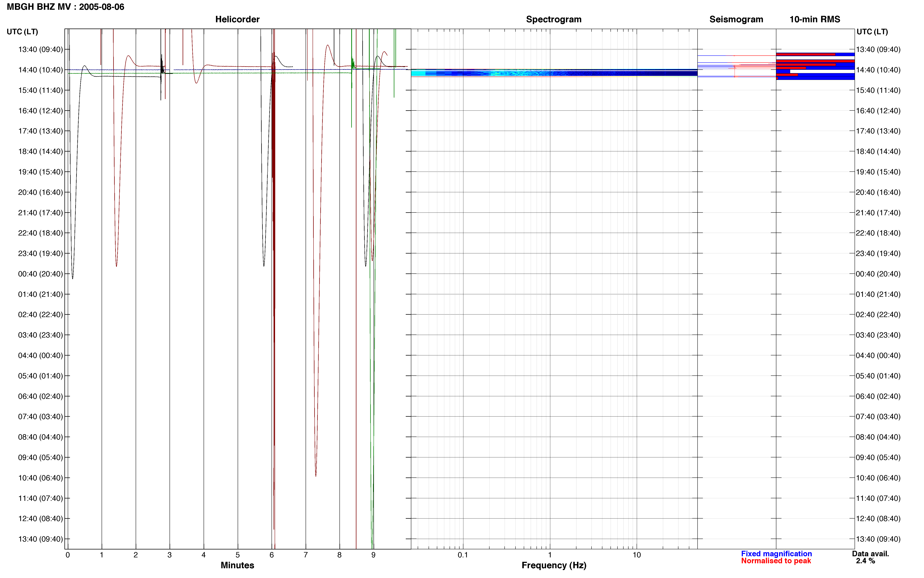Click the blue 'Fixed magnification' legend text
Viewport: 924px width, 578px height.
coord(776,554)
